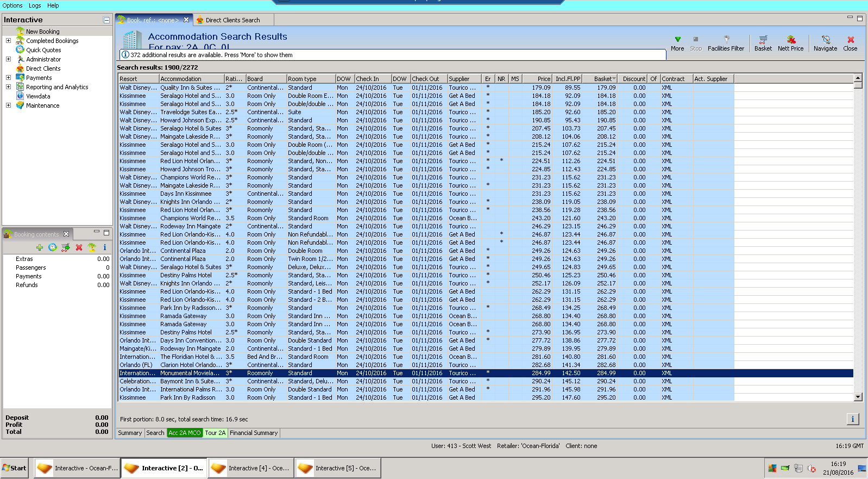Click the Extras line in Booking contents
This screenshot has width=868, height=479.
(x=57, y=259)
